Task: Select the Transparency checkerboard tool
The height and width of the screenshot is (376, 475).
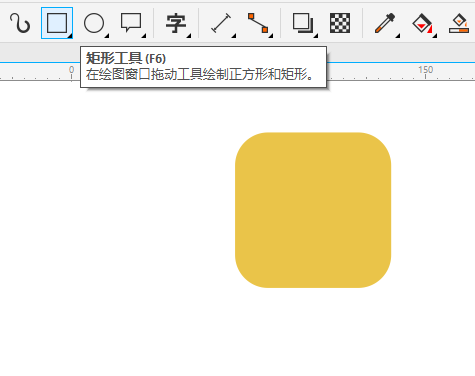Action: pyautogui.click(x=340, y=23)
